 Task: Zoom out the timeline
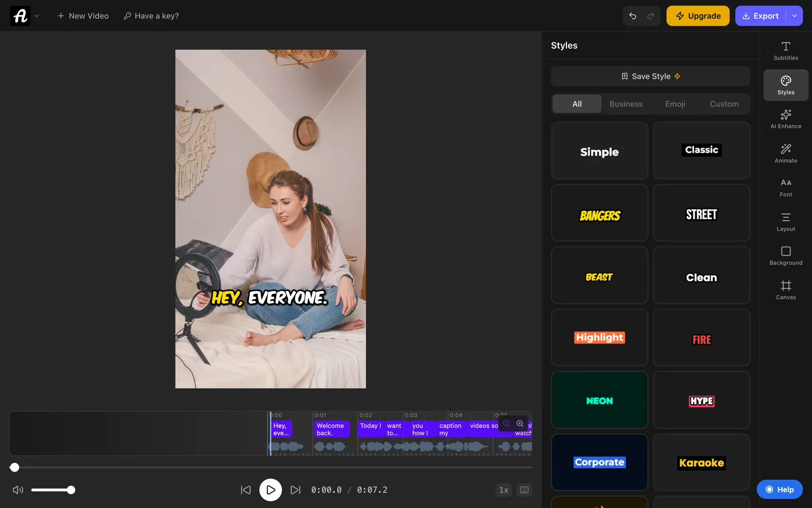(506, 423)
